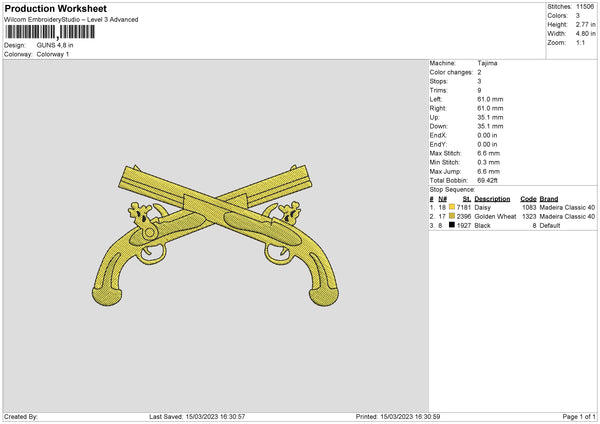Click the 'Code' column header
This screenshot has width=600, height=424.
pos(528,199)
